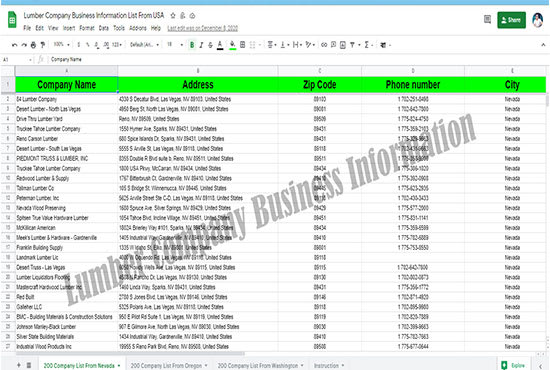This screenshot has width=550, height=370.
Task: Open horizontal align dropdown
Action: 272,45
